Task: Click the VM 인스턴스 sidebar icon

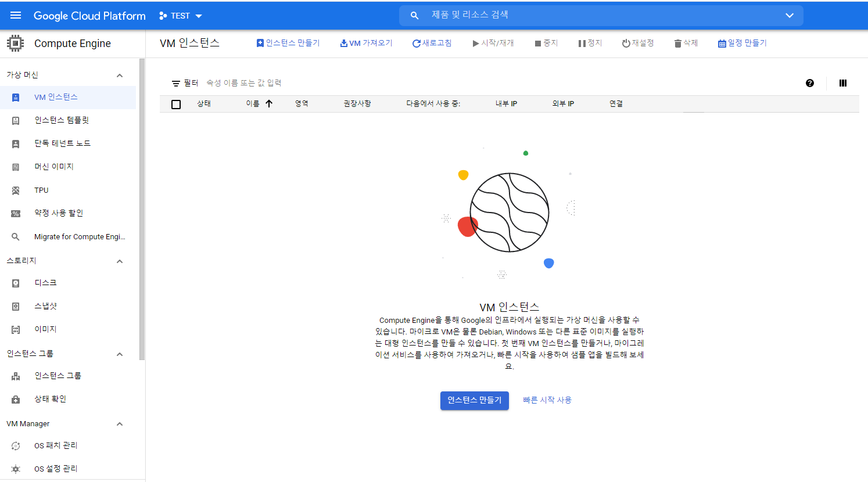Action: (x=16, y=98)
